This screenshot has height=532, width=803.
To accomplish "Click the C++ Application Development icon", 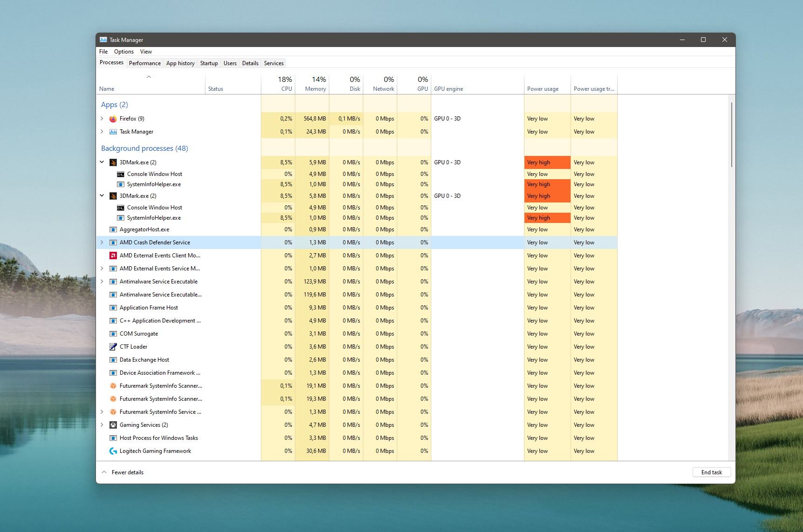I will point(113,321).
